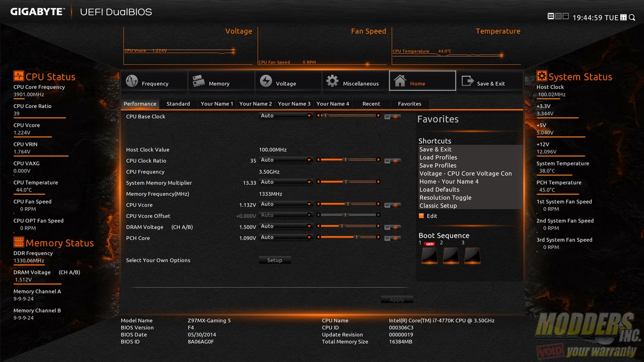Switch to the Standard tab

(178, 104)
